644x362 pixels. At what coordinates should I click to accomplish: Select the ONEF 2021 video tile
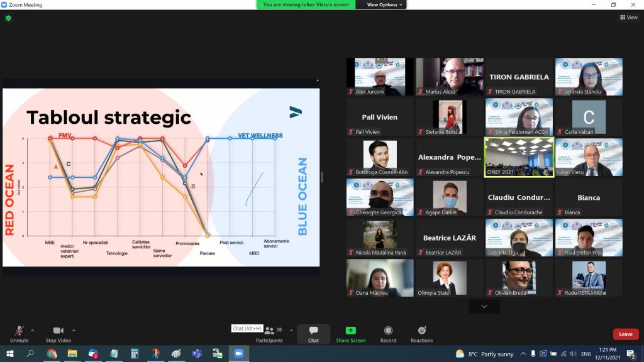tap(518, 156)
